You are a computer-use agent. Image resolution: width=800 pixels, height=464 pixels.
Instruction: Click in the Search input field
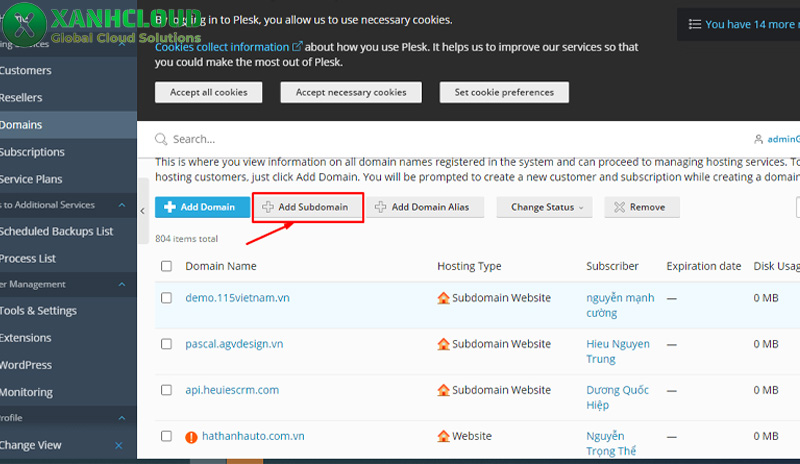click(400, 140)
